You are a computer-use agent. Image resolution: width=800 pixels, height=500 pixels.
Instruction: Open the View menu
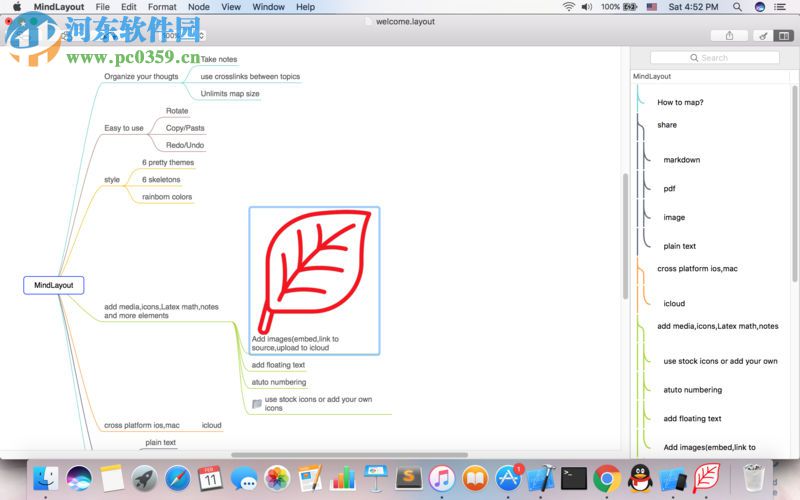tap(231, 7)
